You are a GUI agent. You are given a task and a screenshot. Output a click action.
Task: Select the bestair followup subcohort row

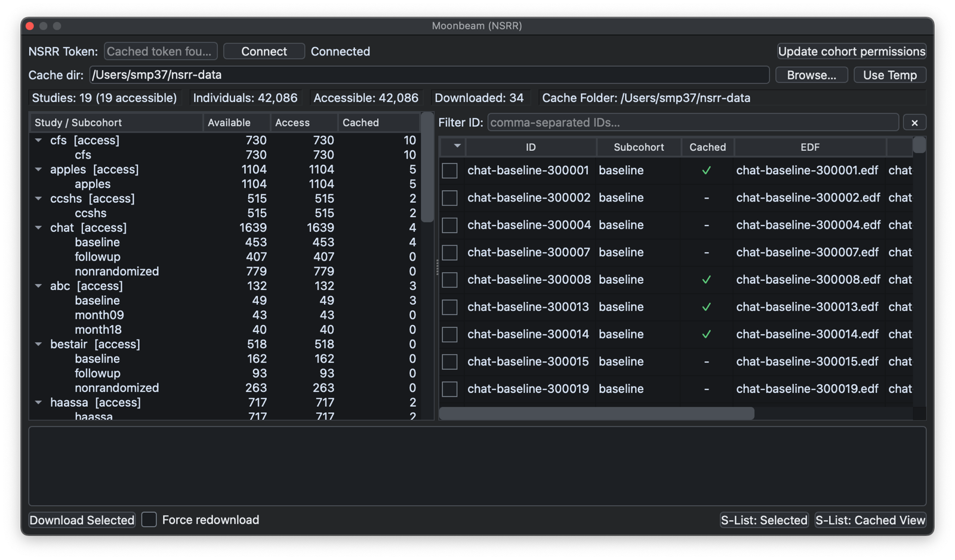225,373
